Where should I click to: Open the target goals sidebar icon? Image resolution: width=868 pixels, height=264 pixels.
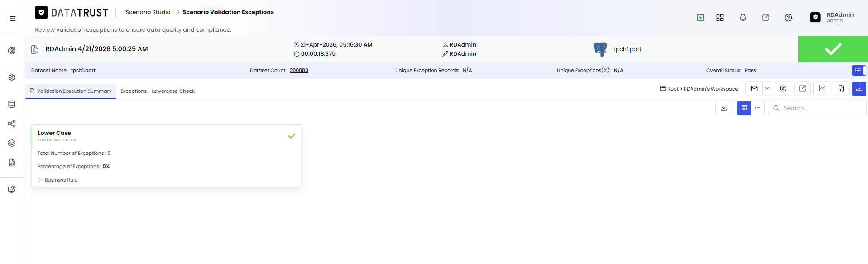click(x=12, y=51)
